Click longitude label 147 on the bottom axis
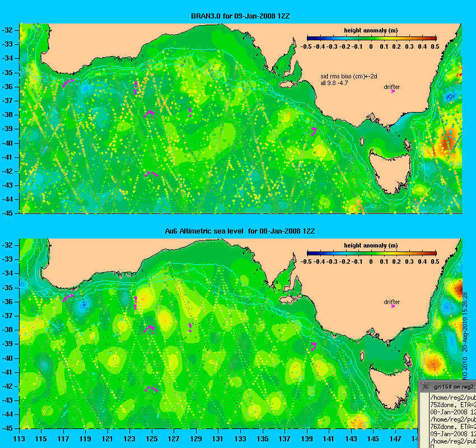Image resolution: width=476 pixels, height=448 pixels. (x=395, y=438)
